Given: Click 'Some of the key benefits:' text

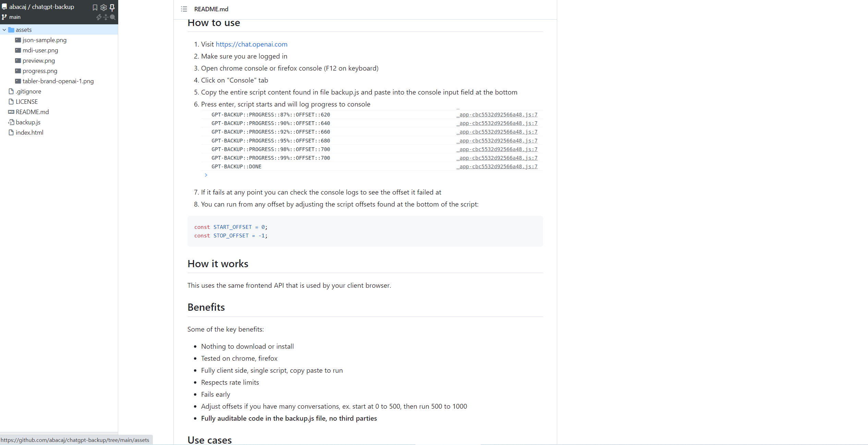Looking at the screenshot, I should pos(225,329).
